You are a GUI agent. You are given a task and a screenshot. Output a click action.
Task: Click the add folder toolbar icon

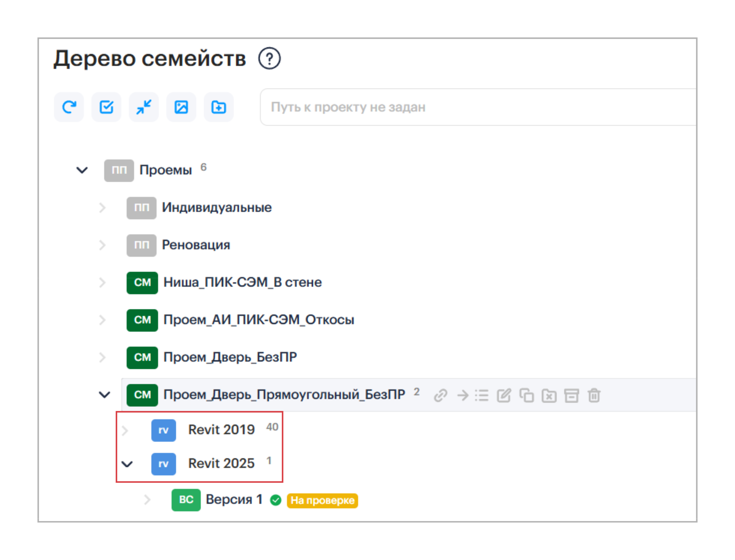click(219, 107)
